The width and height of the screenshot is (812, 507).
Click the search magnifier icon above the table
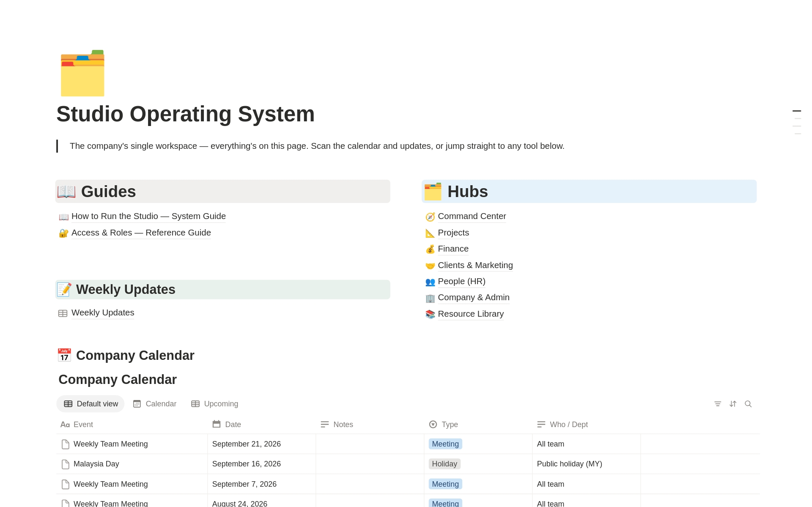[748, 404]
